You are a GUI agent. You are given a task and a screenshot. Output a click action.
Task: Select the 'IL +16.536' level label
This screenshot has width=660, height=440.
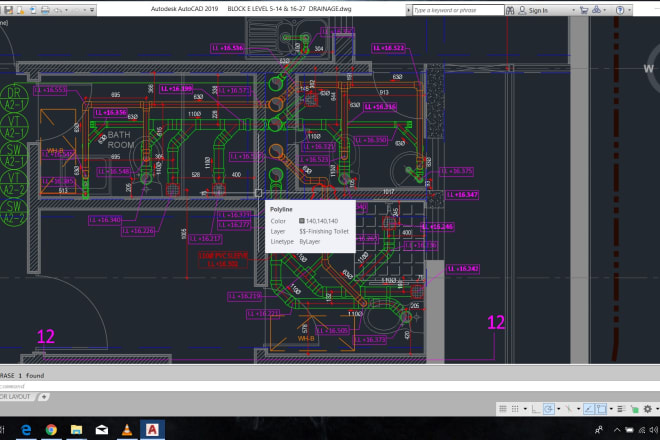point(227,48)
